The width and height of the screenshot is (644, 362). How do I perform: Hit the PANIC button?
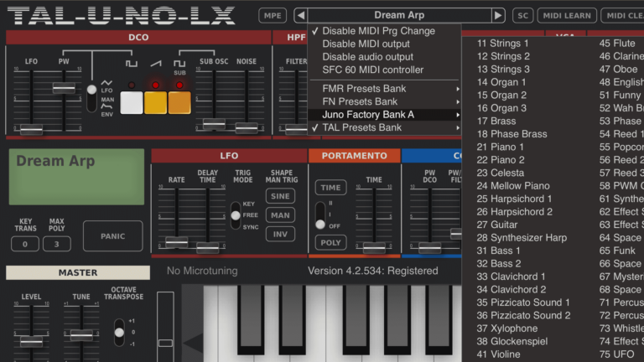click(x=113, y=236)
